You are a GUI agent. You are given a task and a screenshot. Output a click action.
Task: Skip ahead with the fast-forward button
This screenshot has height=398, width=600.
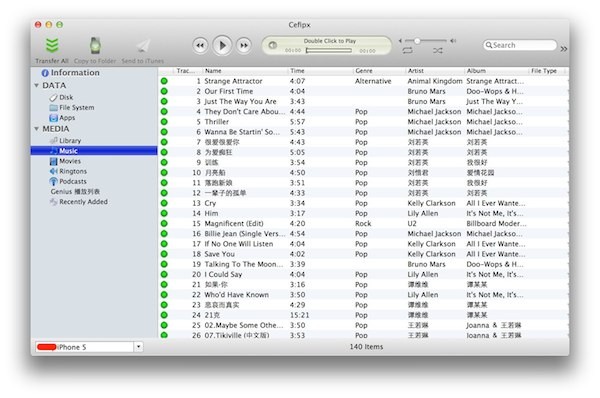pyautogui.click(x=244, y=46)
